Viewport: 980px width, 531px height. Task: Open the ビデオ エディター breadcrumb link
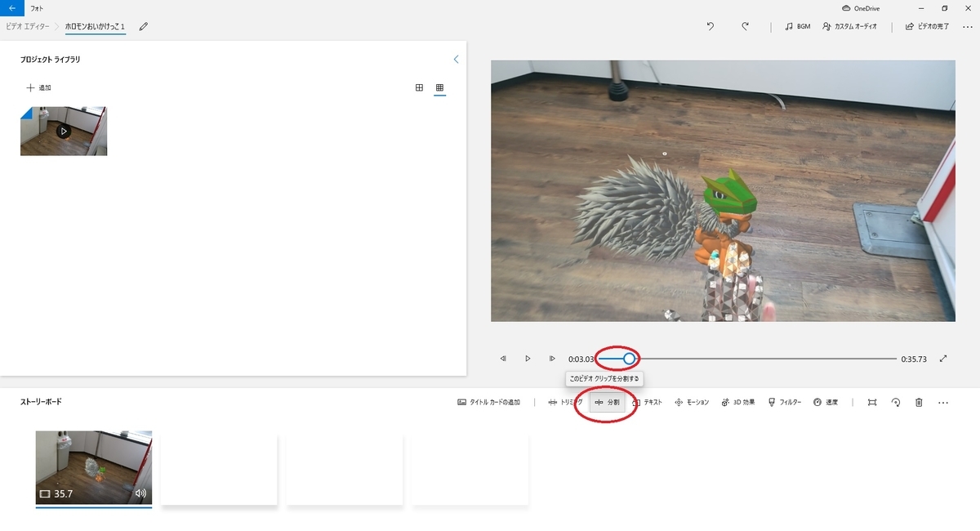[28, 26]
